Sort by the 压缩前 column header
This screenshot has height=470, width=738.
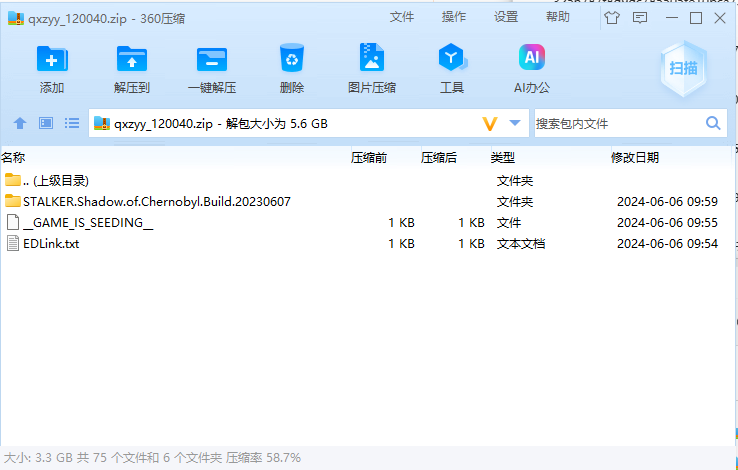click(369, 158)
